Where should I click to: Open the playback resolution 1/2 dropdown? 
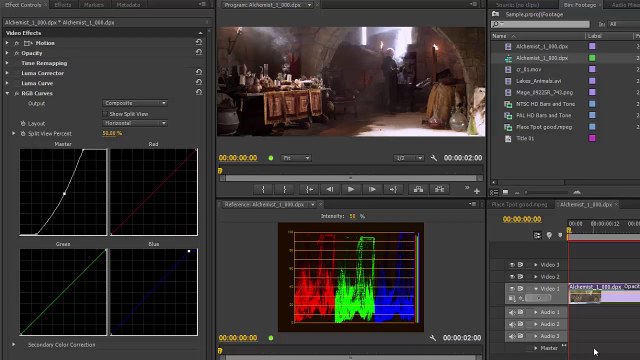click(409, 158)
